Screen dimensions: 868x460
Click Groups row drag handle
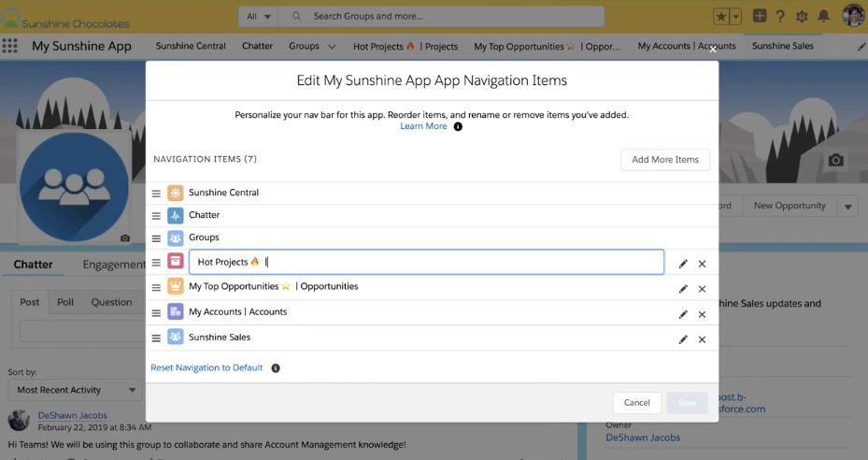[x=156, y=238]
